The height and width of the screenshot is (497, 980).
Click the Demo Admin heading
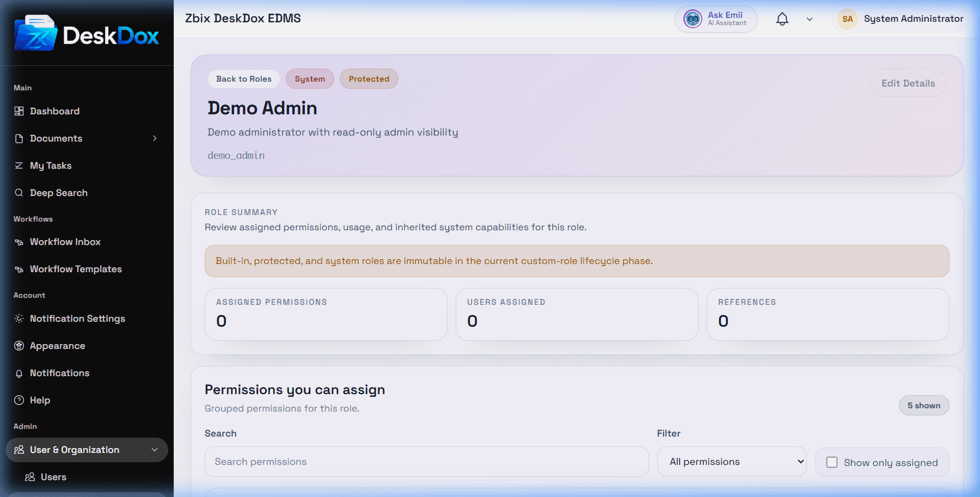[262, 108]
